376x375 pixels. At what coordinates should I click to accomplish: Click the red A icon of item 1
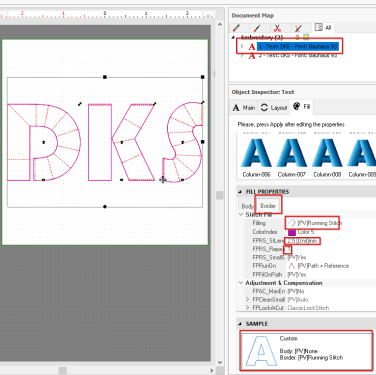252,47
